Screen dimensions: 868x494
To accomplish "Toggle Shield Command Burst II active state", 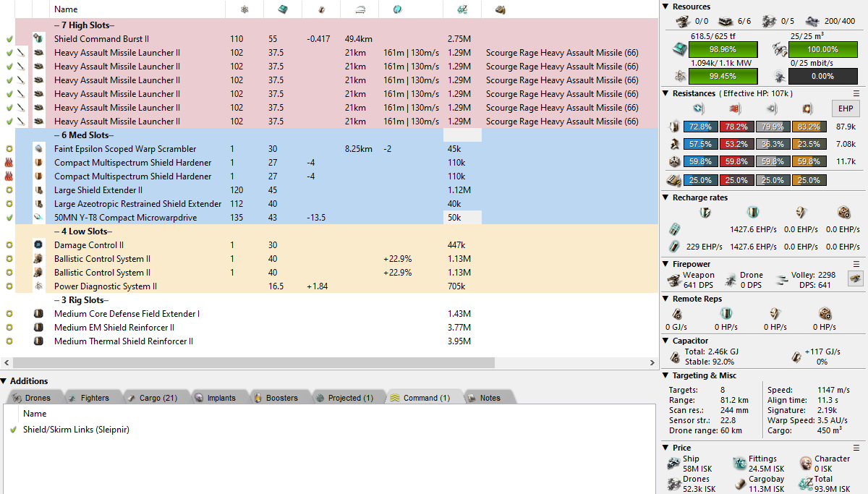I will coord(9,39).
